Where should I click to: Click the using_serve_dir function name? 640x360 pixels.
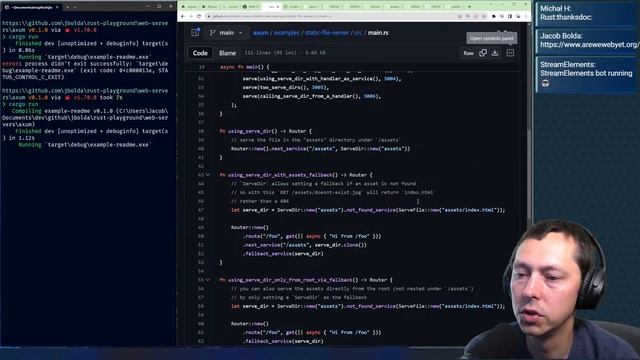point(250,131)
